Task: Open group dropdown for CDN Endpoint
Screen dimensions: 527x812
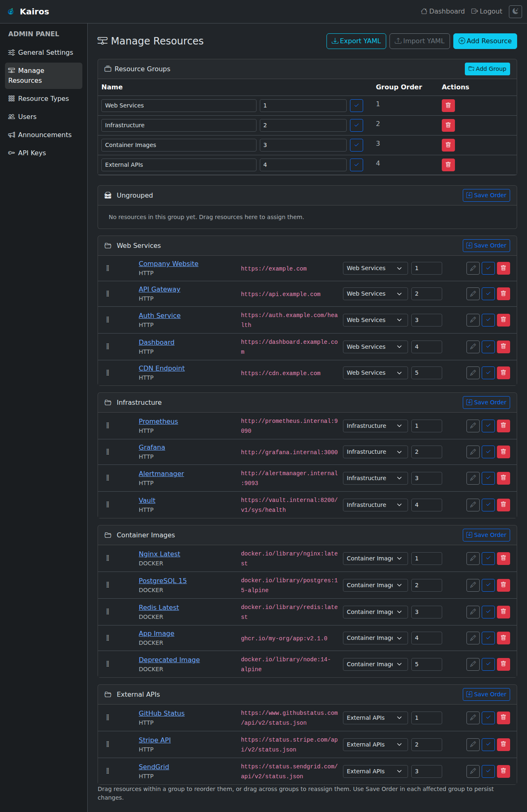Action: point(375,373)
